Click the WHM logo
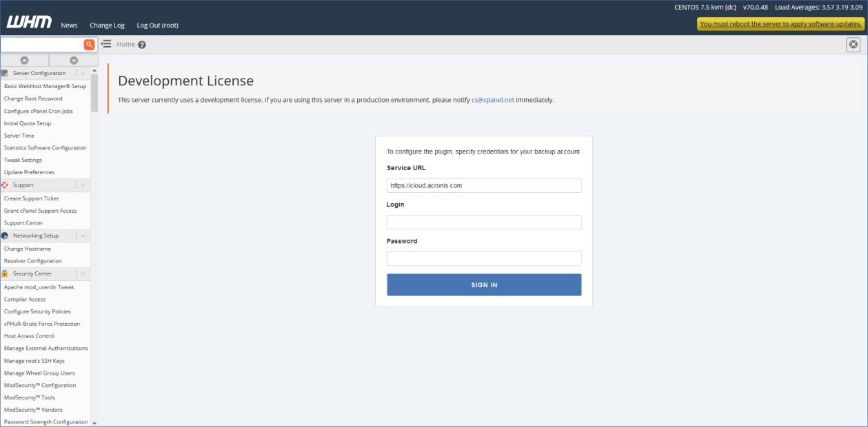 coord(29,23)
